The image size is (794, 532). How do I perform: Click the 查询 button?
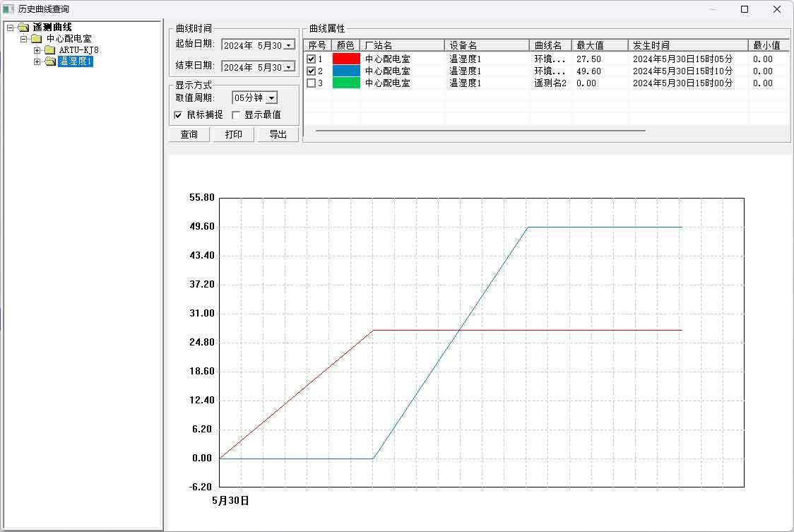point(189,134)
